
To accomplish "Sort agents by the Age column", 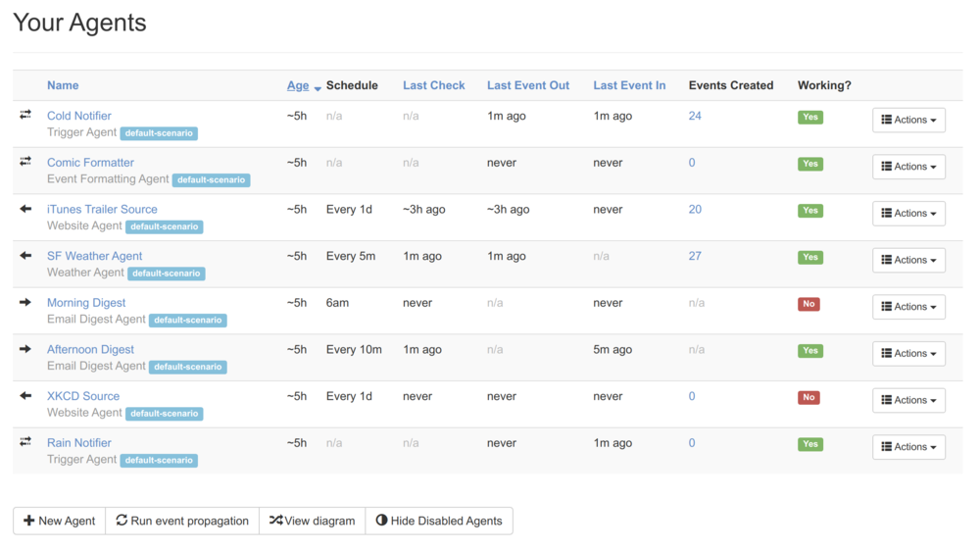I will tap(298, 85).
